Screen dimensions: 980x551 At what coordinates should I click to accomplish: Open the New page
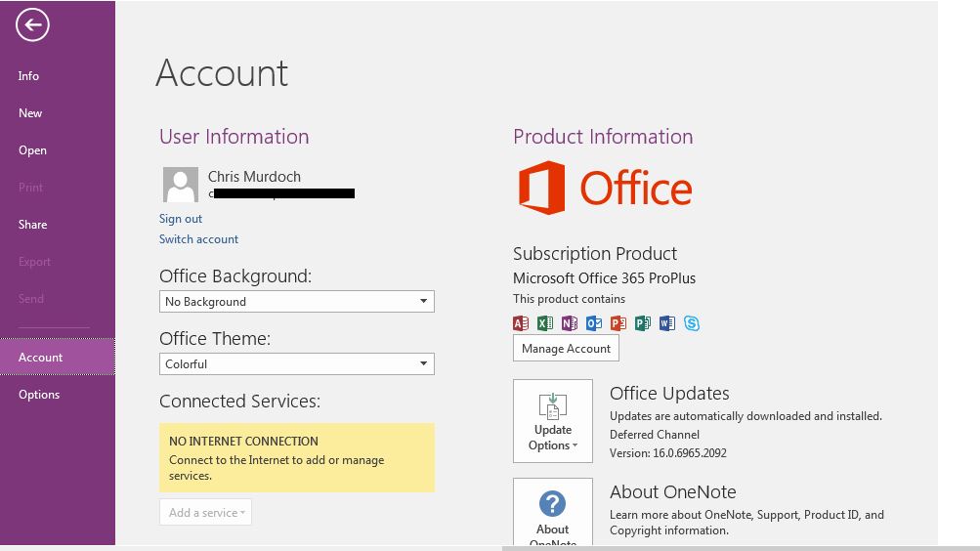(58, 113)
